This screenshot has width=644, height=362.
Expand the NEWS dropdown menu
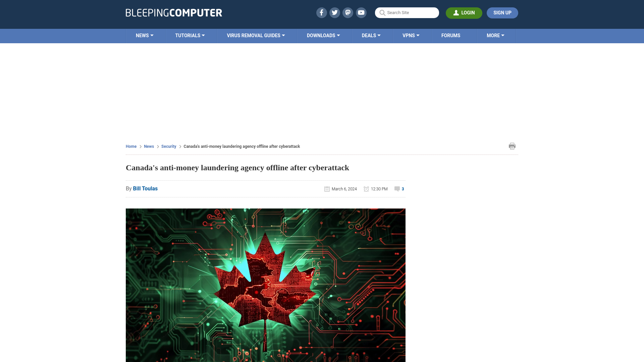(x=145, y=35)
